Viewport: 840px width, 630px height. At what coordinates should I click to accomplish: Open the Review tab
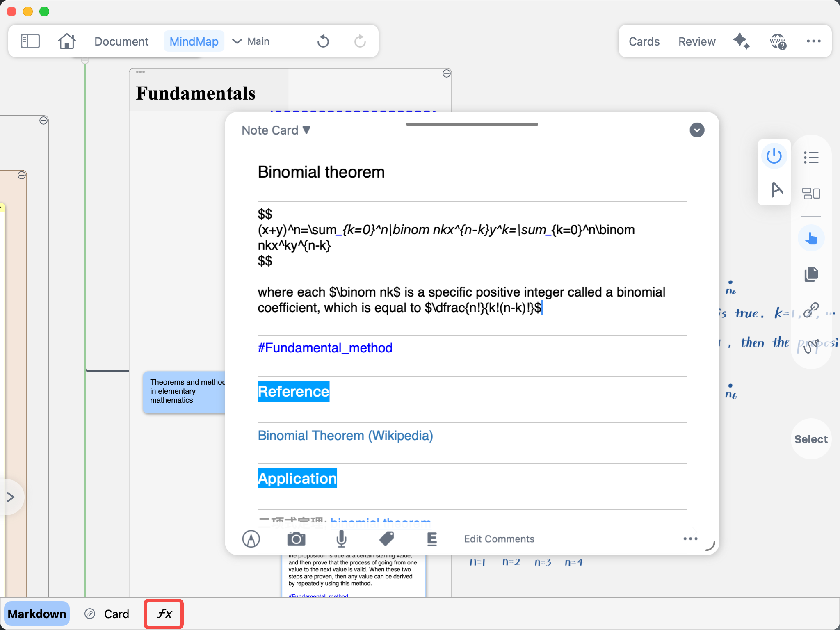coord(697,41)
